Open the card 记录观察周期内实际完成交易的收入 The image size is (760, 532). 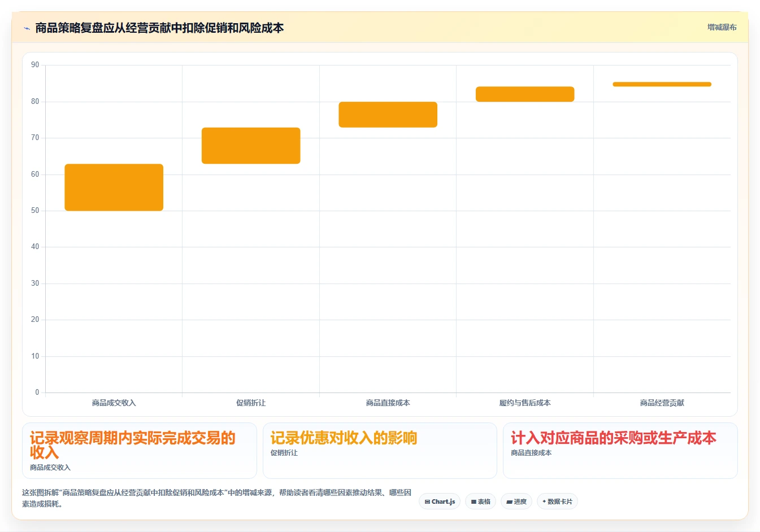click(x=140, y=451)
